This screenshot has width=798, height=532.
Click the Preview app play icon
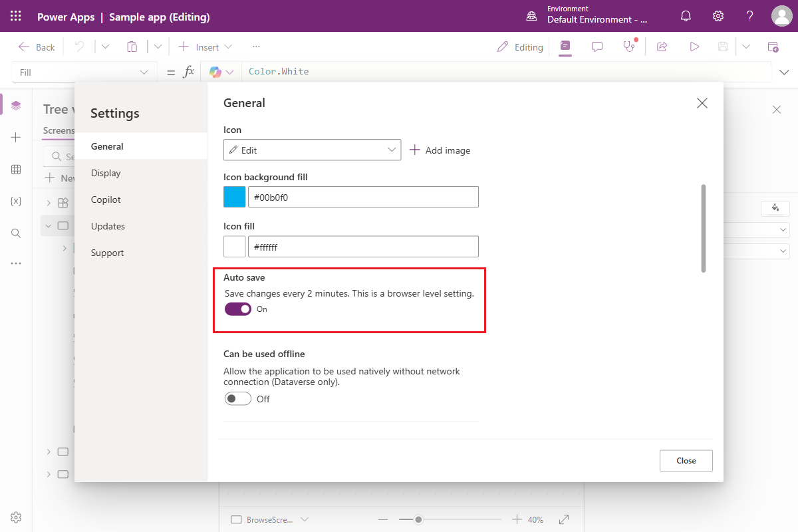(694, 47)
